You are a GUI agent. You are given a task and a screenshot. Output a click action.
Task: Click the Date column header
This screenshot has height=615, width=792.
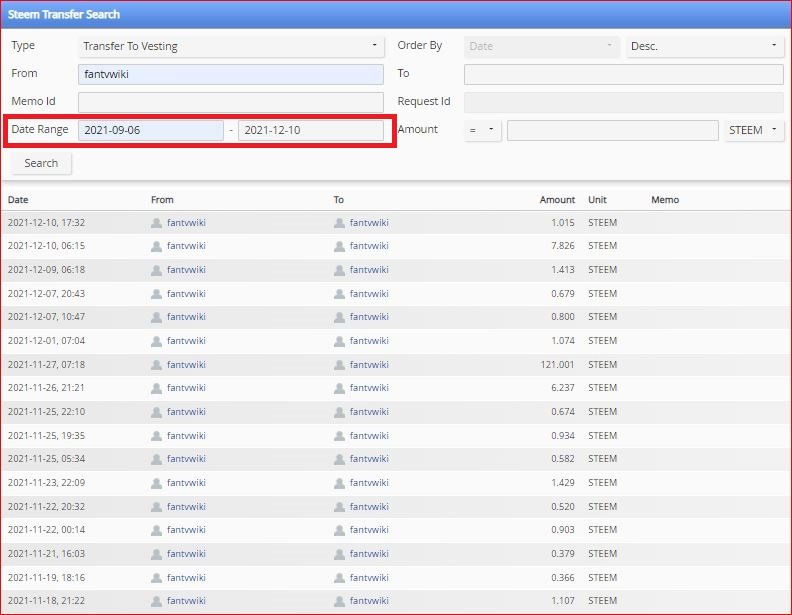(18, 200)
